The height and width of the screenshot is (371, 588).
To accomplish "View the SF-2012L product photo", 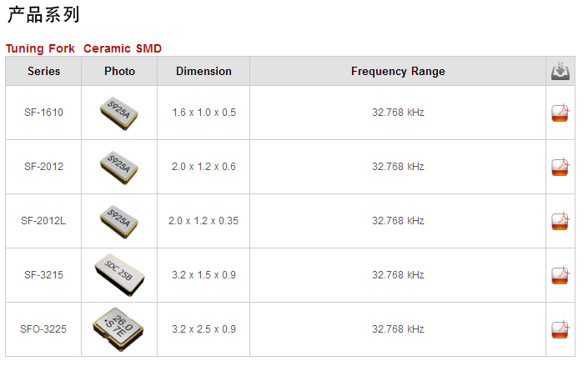I will click(119, 222).
